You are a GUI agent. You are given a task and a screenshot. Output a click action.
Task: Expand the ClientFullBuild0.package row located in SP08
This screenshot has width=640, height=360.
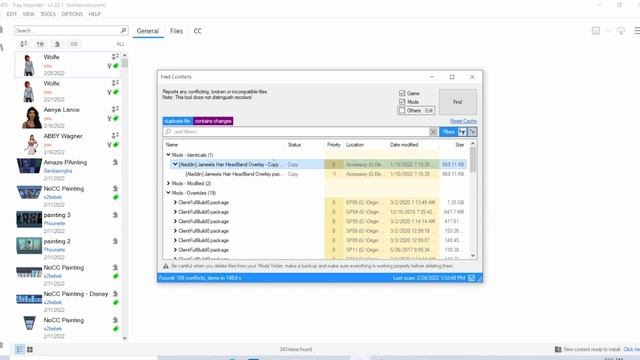175,231
